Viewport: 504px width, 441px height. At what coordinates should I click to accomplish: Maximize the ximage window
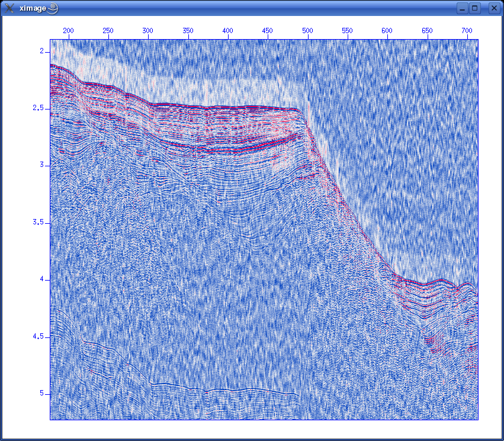[x=475, y=8]
